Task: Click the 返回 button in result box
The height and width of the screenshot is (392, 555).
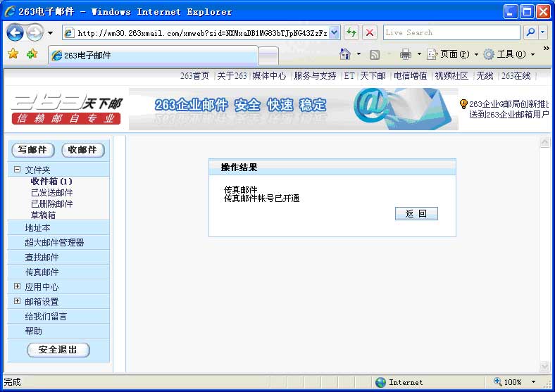Action: click(416, 214)
